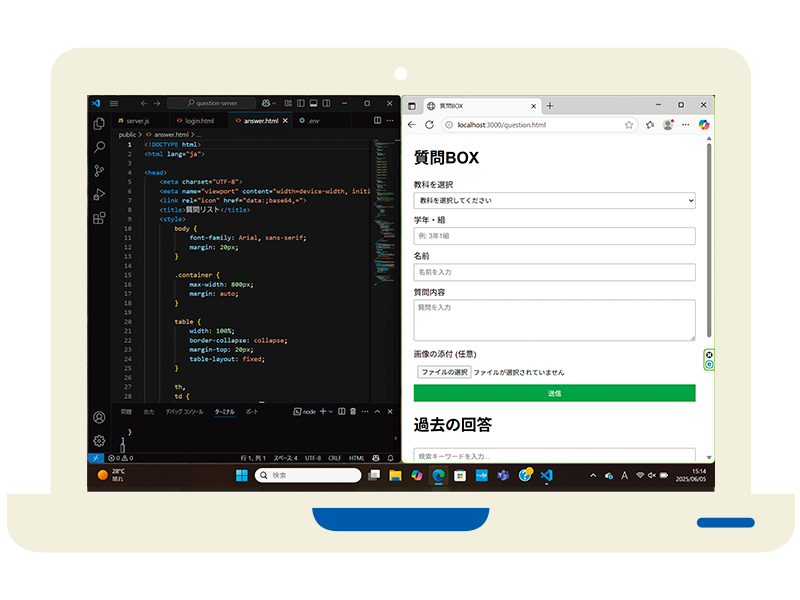Switch to the login.html editor tab
Screen dimensions: 800x600
coord(198,121)
